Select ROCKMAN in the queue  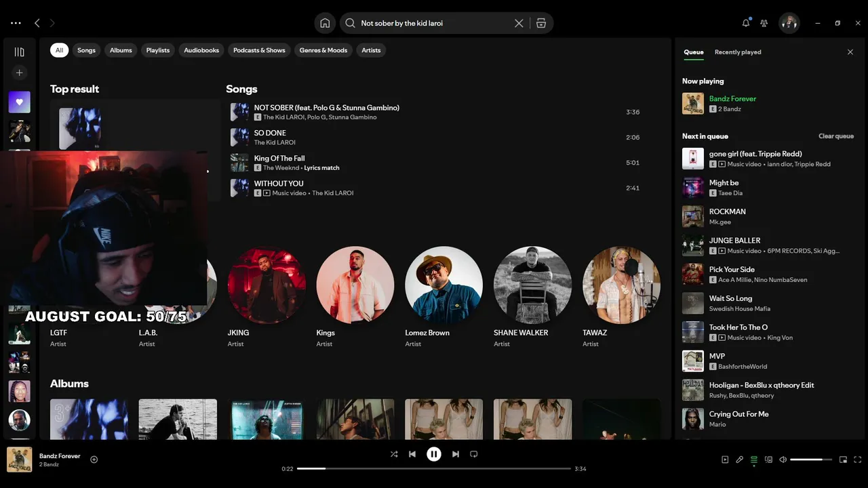pos(768,216)
